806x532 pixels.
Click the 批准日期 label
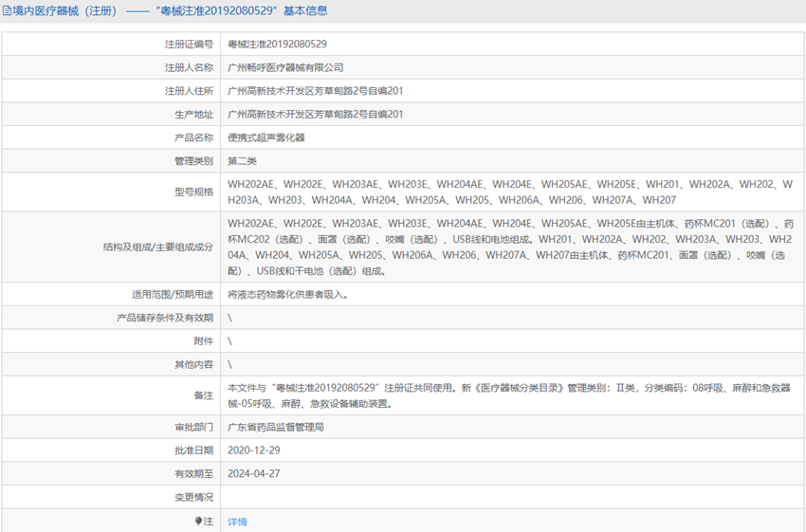[x=193, y=450]
